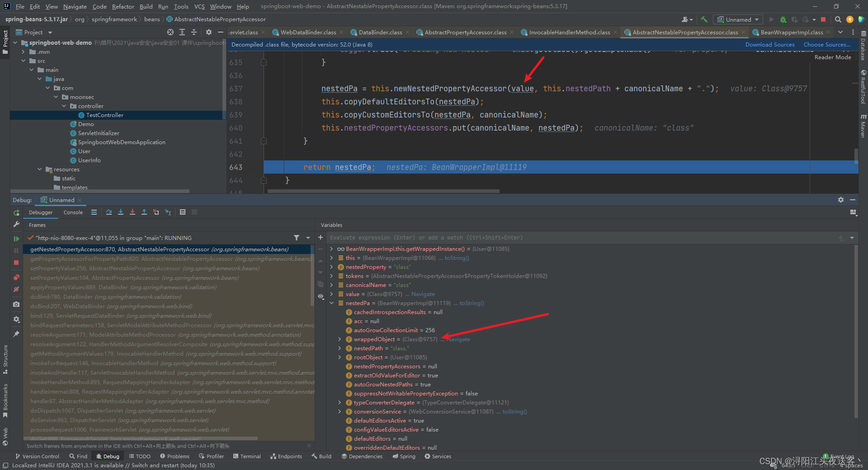Click Download Sources link

[770, 45]
